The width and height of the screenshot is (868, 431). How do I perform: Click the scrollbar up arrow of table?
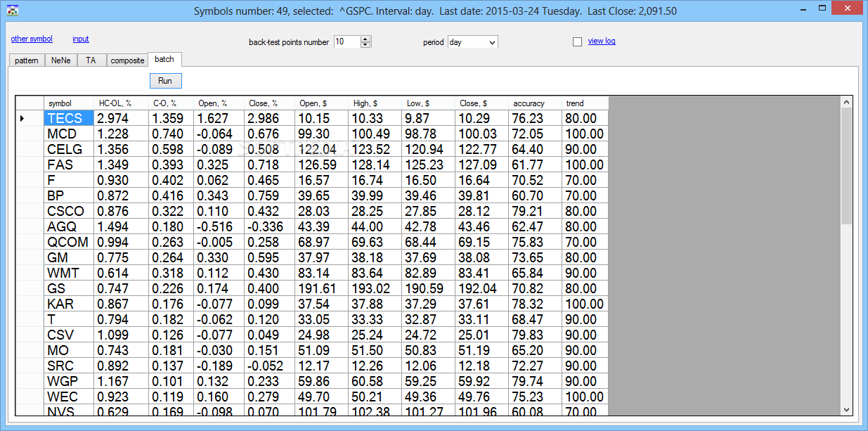click(x=846, y=103)
